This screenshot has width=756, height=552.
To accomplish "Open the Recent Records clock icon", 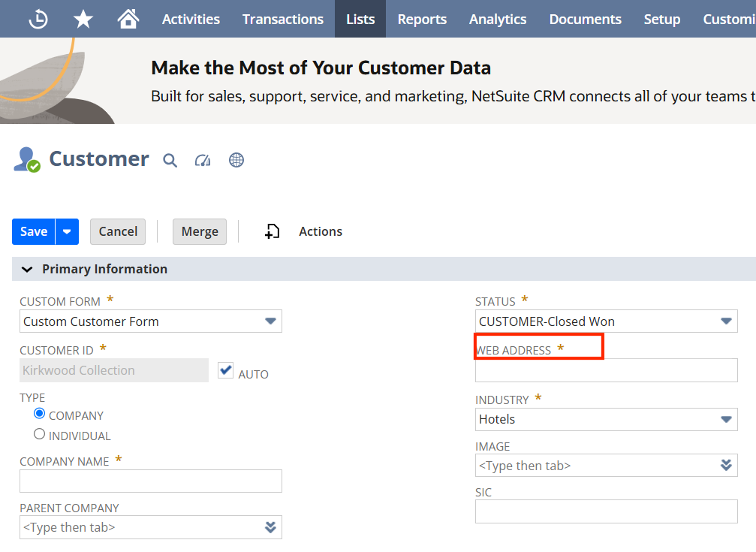I will coord(38,20).
